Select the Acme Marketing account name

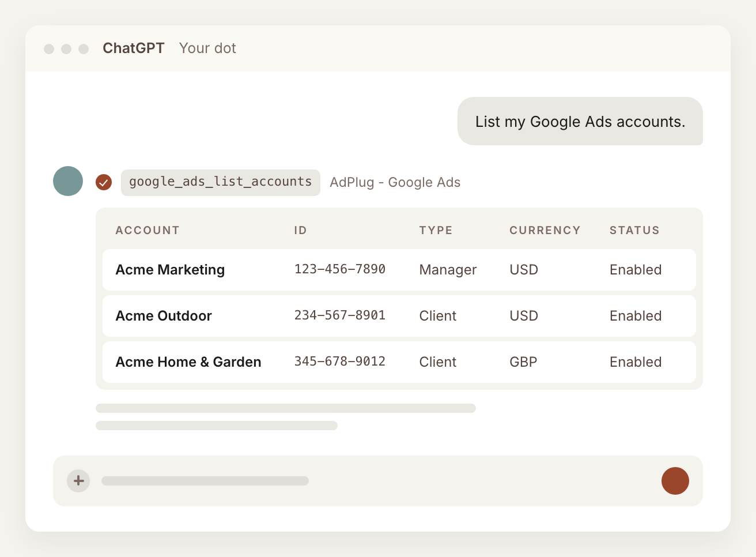[x=170, y=270]
